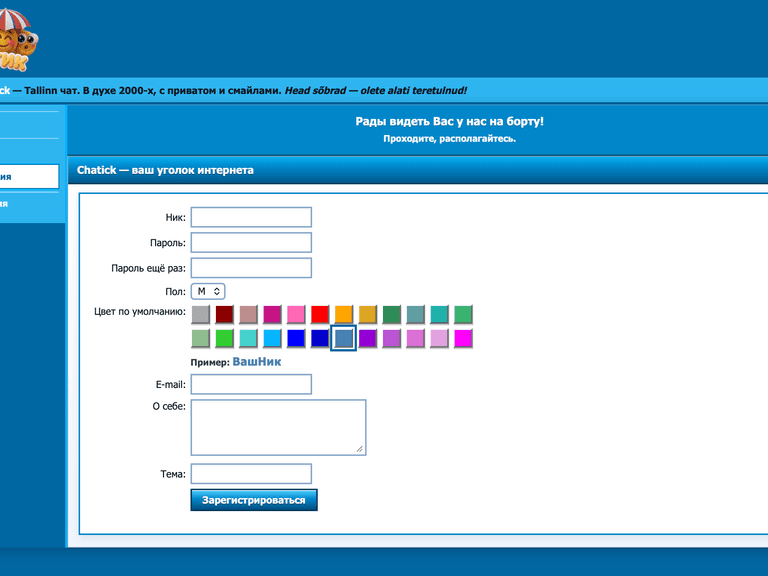
Task: Select the pale plum swatch
Action: [x=439, y=338]
